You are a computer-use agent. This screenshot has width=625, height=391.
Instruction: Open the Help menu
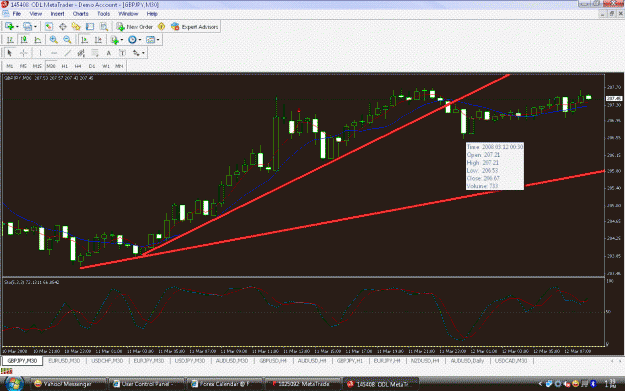[x=152, y=14]
